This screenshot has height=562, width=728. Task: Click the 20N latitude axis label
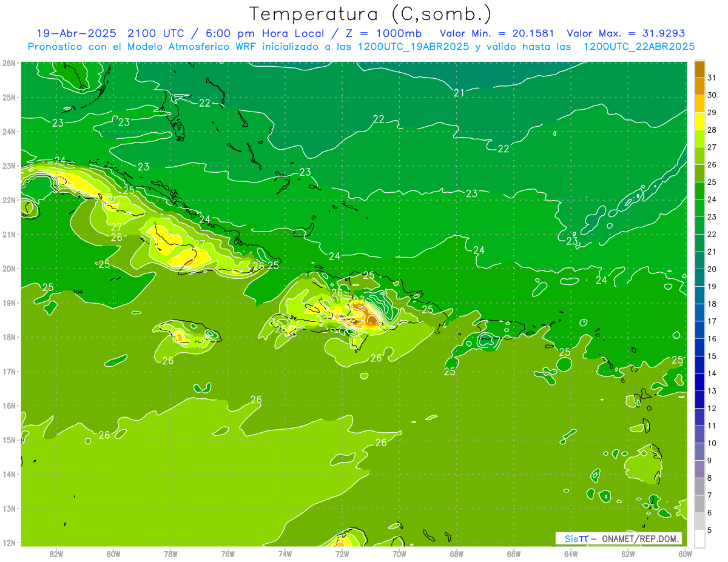tap(9, 269)
